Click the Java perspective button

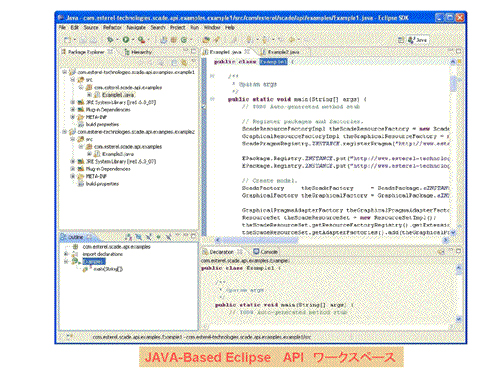click(418, 40)
